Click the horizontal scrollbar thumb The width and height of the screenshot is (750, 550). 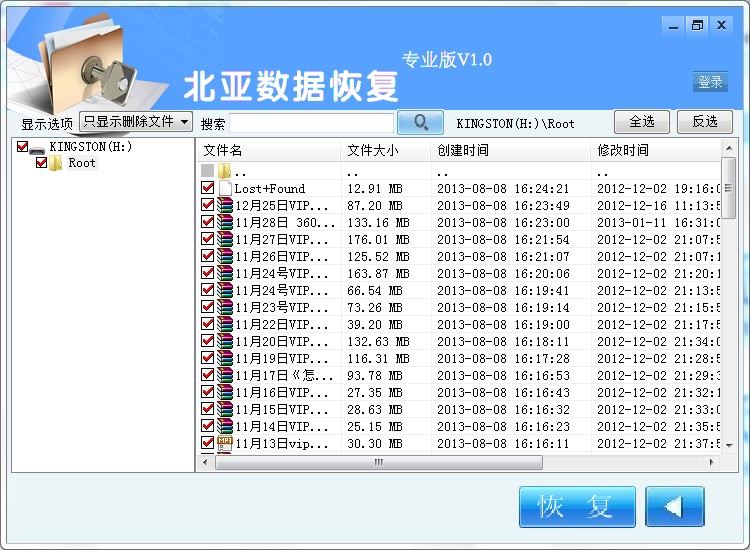(x=379, y=463)
